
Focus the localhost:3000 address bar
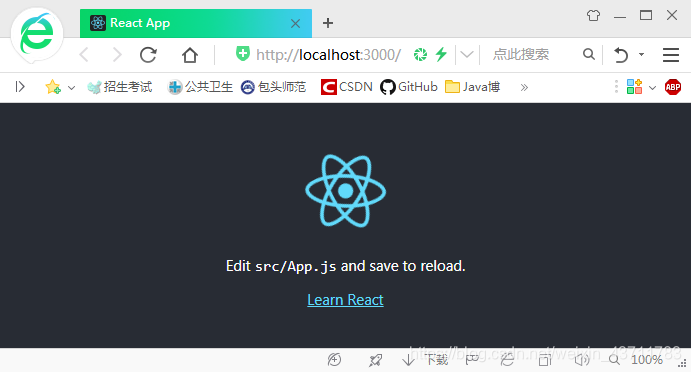[328, 55]
